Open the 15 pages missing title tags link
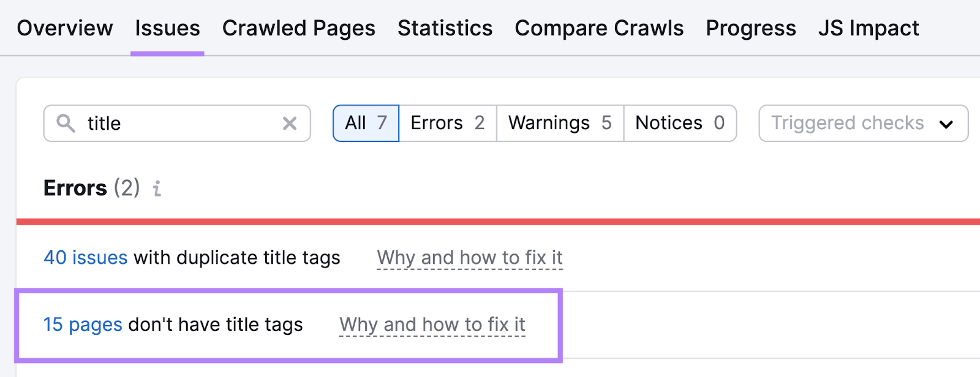This screenshot has height=377, width=980. coord(83,324)
